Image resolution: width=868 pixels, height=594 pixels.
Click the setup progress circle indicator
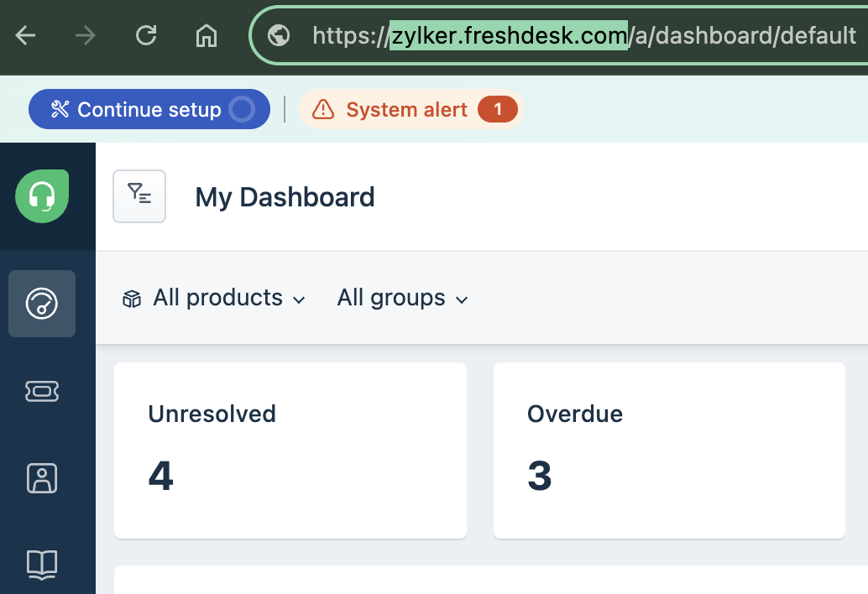click(242, 110)
